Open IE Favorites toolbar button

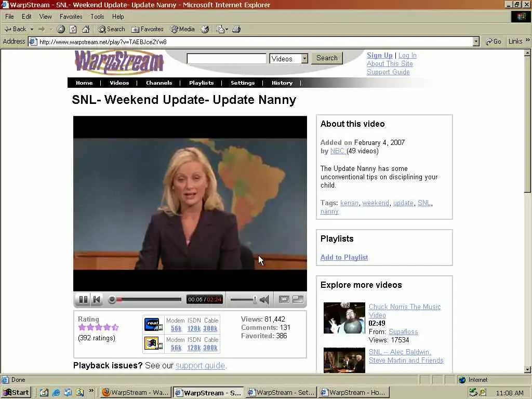148,29
